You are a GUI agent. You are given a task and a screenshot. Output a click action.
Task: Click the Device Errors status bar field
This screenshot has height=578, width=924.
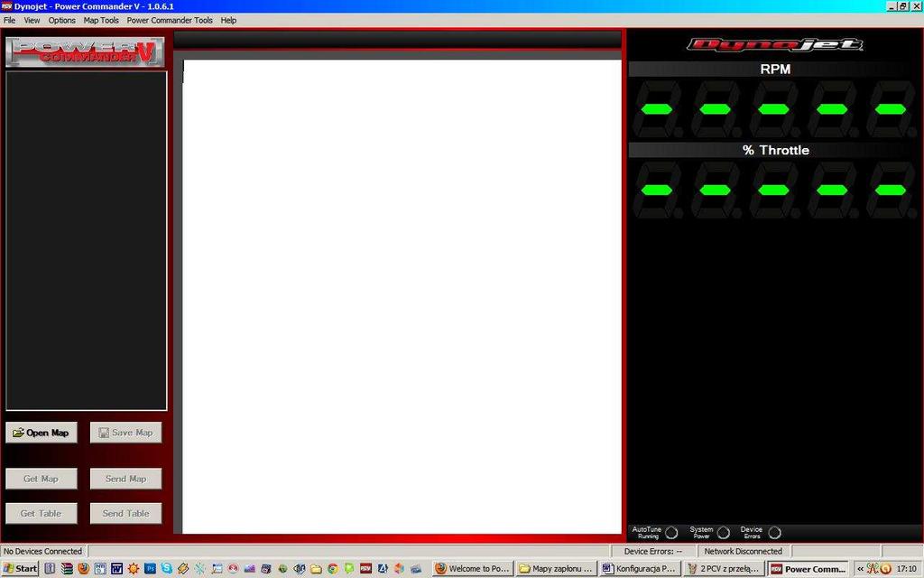point(653,551)
